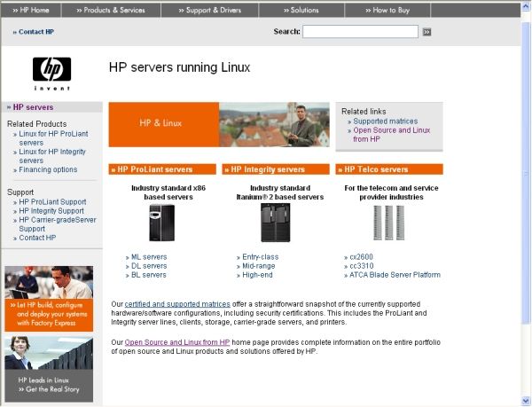Click the HP ProLiant servers orange header
This screenshot has height=407, width=532.
[162, 169]
